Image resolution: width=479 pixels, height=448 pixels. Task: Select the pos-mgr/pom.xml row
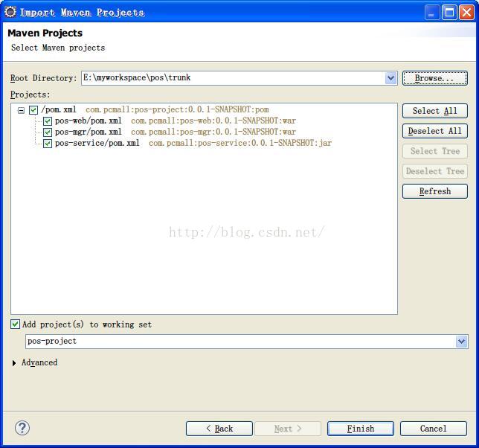coord(89,132)
